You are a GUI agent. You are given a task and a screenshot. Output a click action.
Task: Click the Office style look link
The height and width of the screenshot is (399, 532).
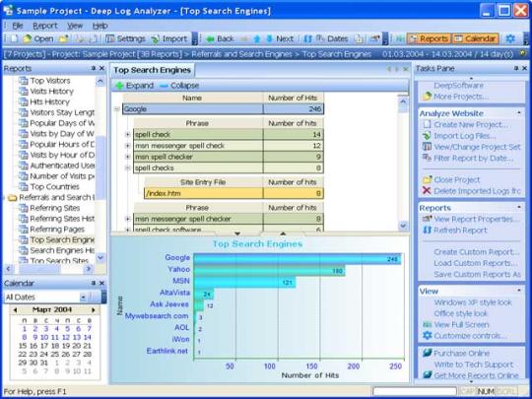click(461, 313)
